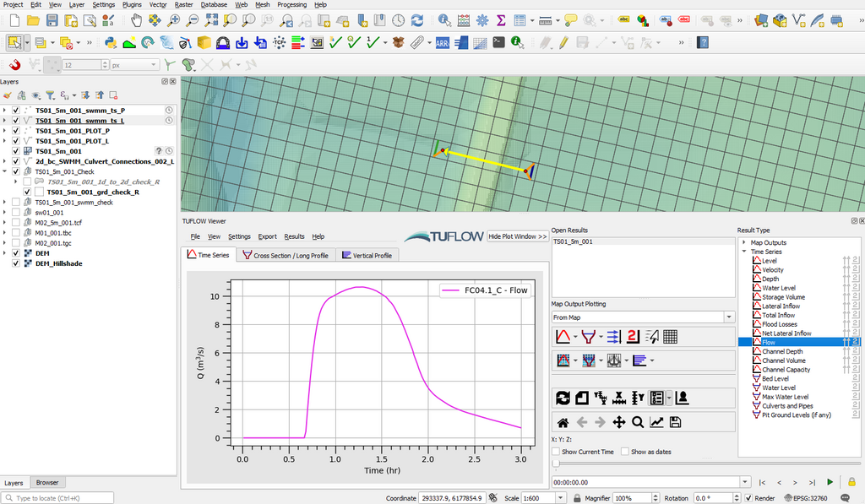Select Velocity in Time Series results
This screenshot has height=504, width=865.
point(773,270)
